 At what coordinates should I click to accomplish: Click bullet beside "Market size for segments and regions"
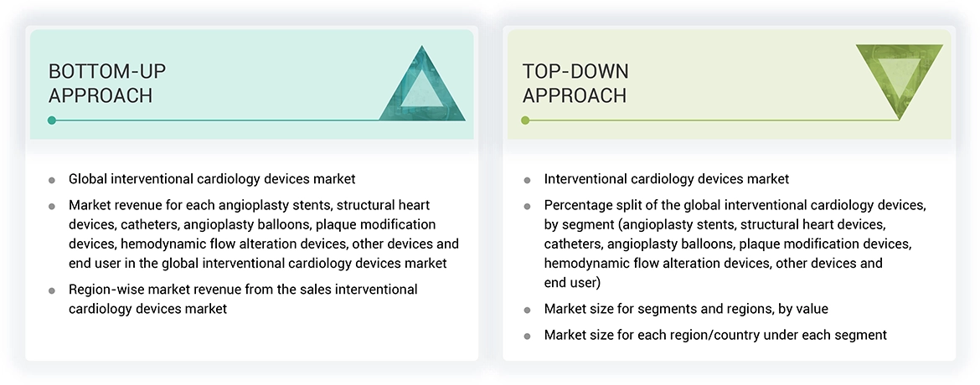pos(527,310)
